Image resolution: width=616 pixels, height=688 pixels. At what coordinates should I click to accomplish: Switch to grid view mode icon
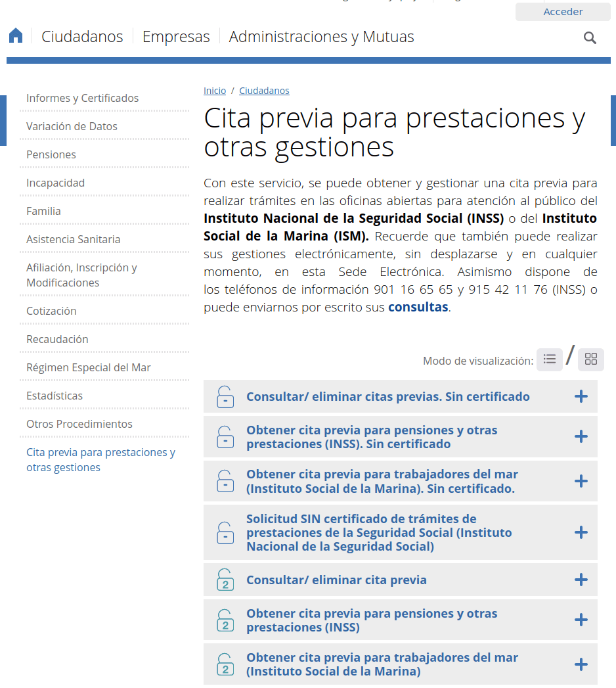point(590,359)
